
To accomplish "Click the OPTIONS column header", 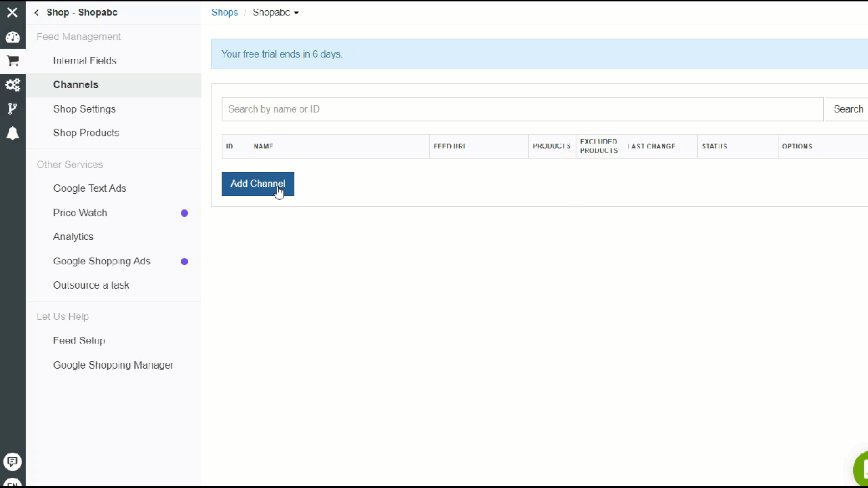I will coord(797,146).
